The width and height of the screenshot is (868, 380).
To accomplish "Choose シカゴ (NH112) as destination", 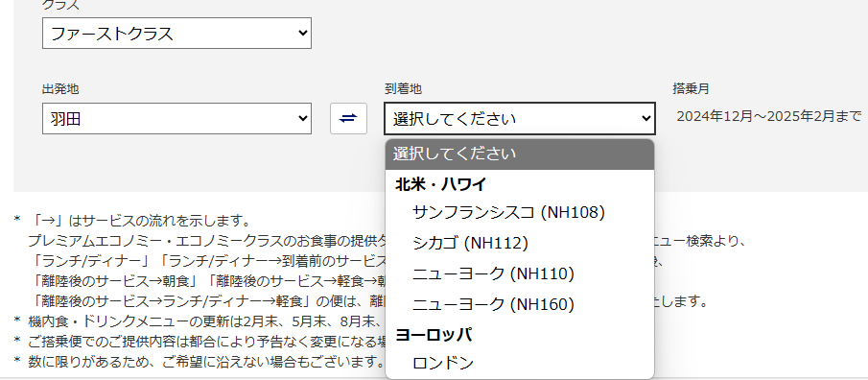I will pyautogui.click(x=520, y=243).
